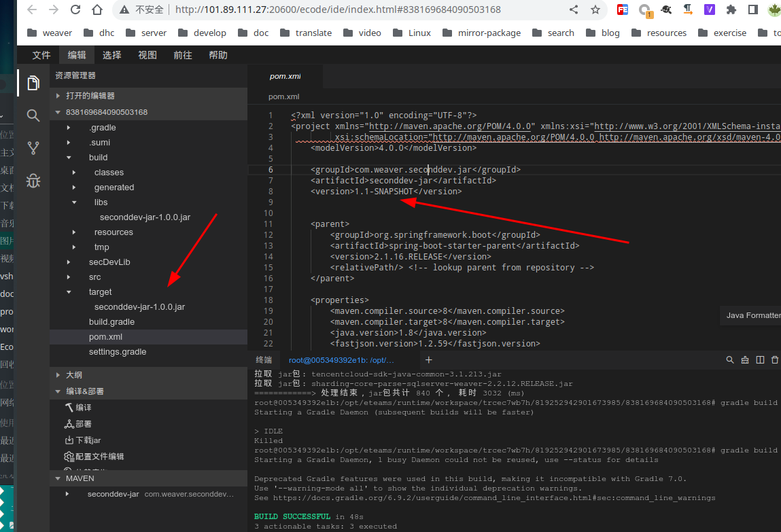Click the terminal search magnifier icon

click(x=730, y=360)
